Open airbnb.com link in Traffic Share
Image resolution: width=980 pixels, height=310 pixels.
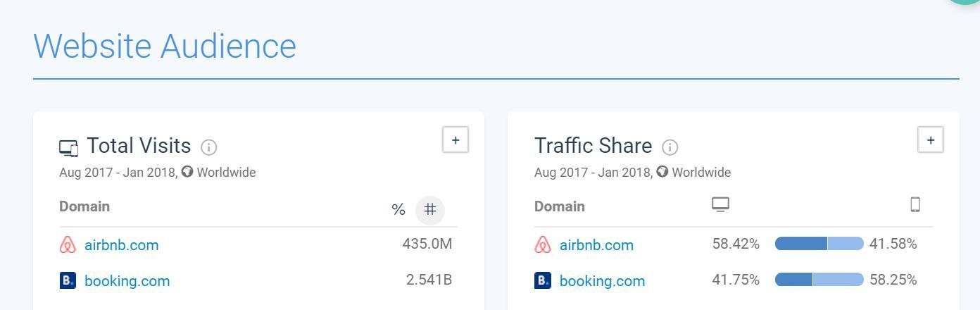(x=596, y=245)
